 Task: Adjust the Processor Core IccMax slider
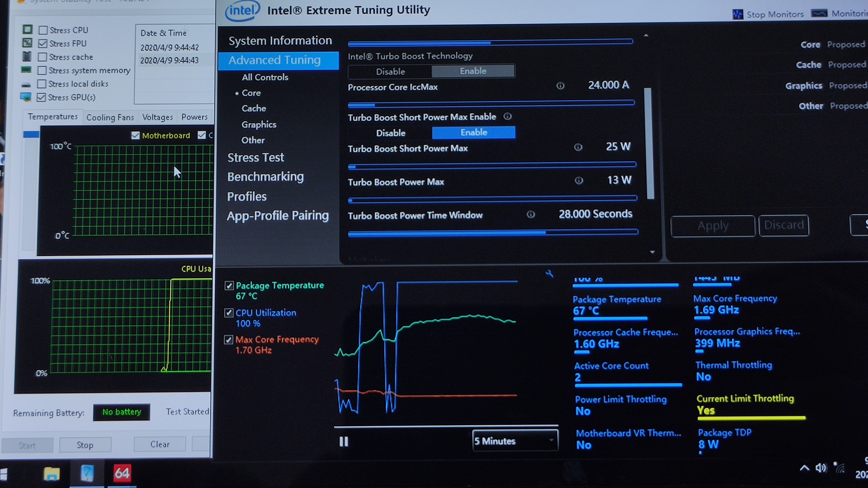(x=491, y=104)
